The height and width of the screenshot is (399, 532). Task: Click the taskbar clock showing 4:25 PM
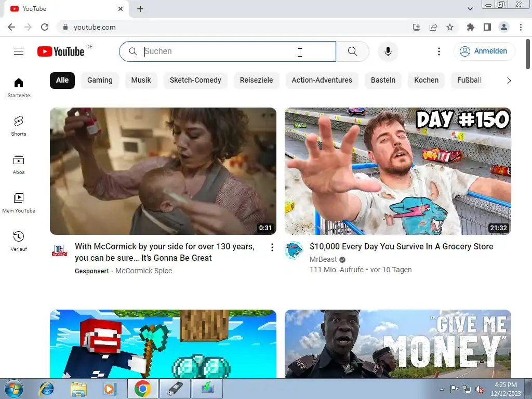[x=506, y=389]
